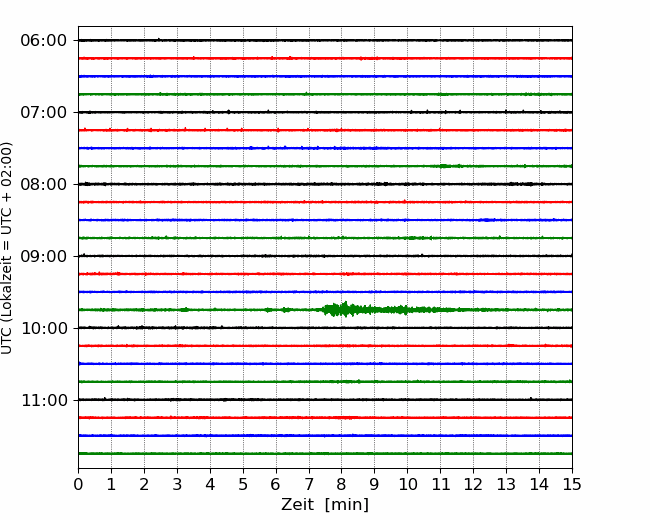This screenshot has height=520, width=650.
Task: Click the x-axis tick label 0
Action: click(x=78, y=484)
